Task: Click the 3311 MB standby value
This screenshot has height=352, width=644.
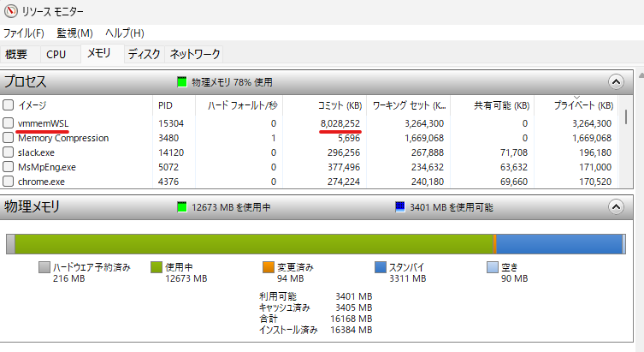Action: click(x=407, y=278)
